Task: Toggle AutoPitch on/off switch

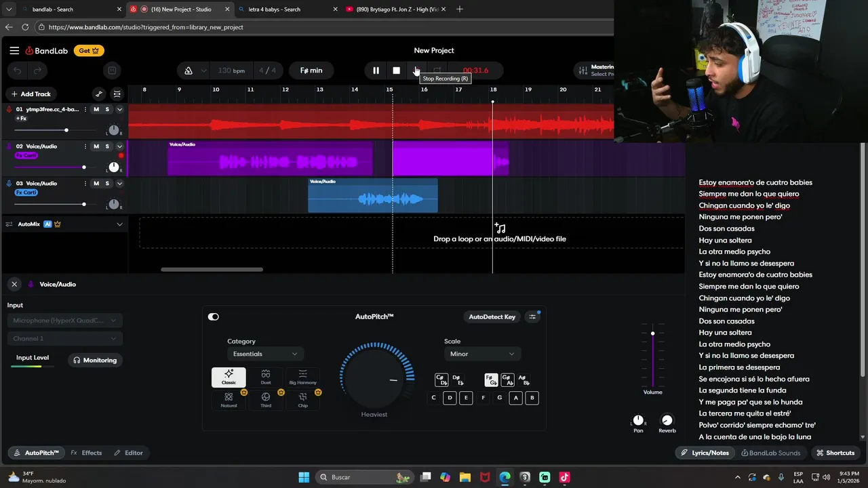Action: 214,317
